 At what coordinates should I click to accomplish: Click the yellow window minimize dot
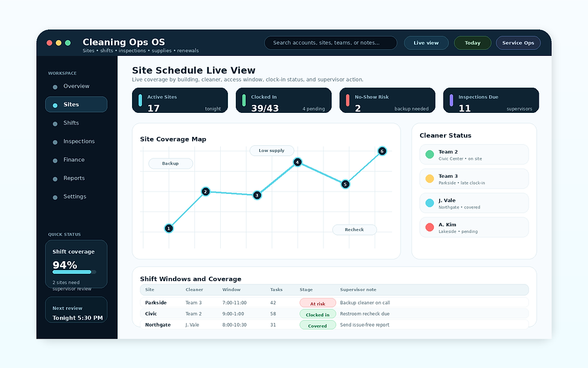59,43
